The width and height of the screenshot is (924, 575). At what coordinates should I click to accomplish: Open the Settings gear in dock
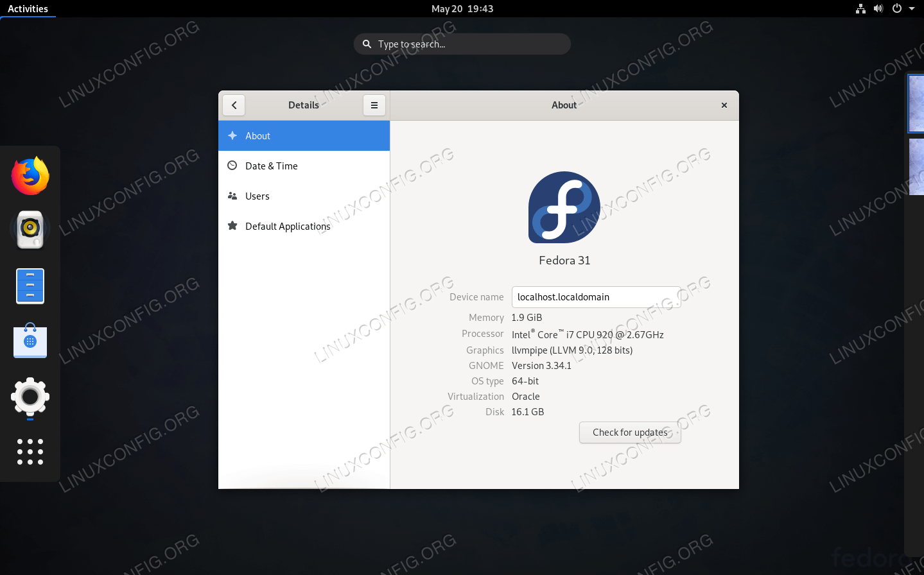click(x=30, y=397)
